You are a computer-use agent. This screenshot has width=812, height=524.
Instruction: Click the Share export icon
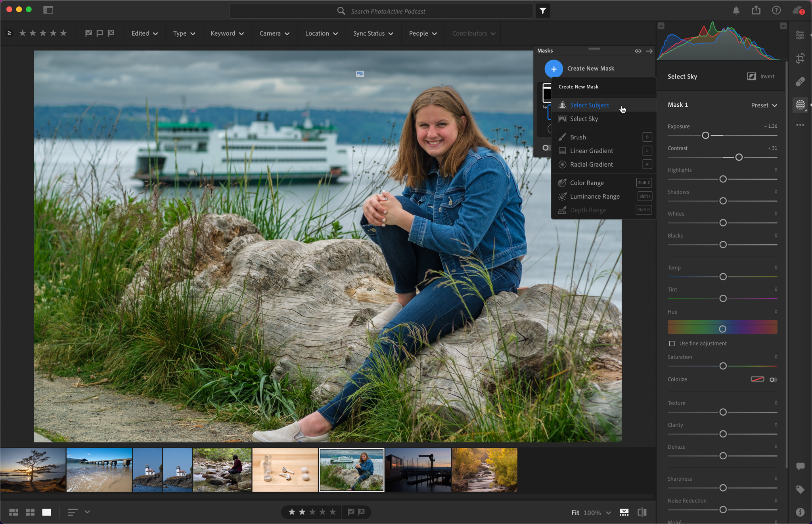click(x=756, y=10)
